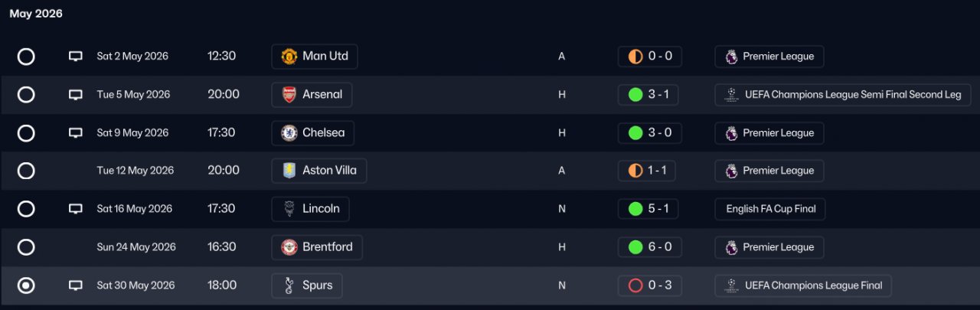Open the 5 - 1 FA Cup Final result
This screenshot has height=310, width=980.
pyautogui.click(x=648, y=209)
